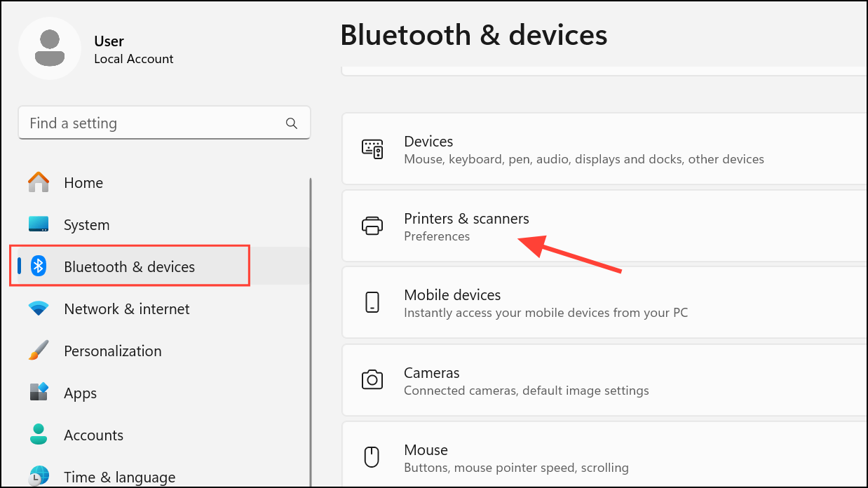Viewport: 868px width, 488px height.
Task: Click the Personalization paintbrush icon
Action: click(x=39, y=351)
